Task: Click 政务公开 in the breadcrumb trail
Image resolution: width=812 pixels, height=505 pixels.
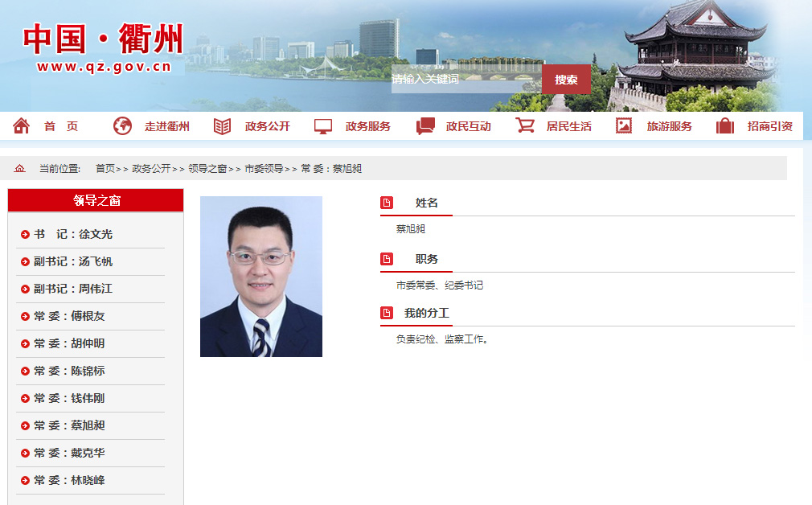Action: click(x=150, y=167)
